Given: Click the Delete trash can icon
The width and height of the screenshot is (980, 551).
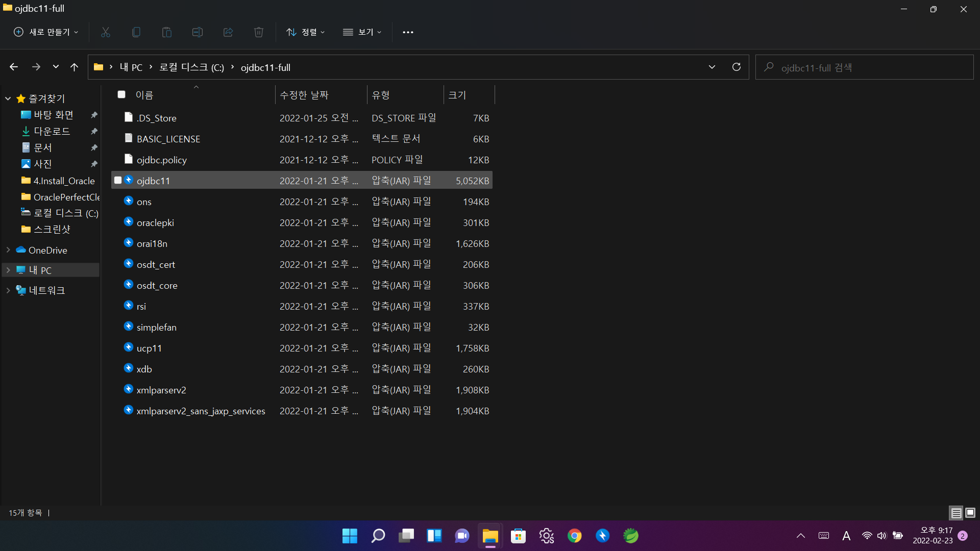Looking at the screenshot, I should pyautogui.click(x=259, y=32).
